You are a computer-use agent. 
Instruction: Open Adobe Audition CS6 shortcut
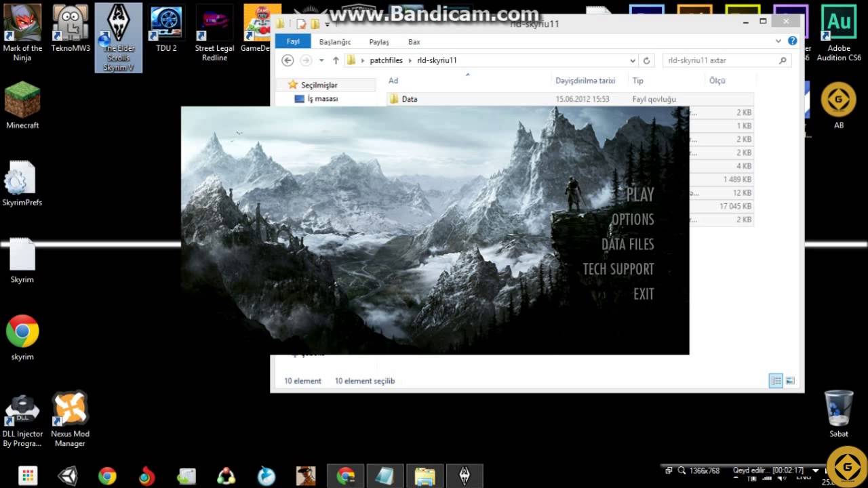point(839,33)
